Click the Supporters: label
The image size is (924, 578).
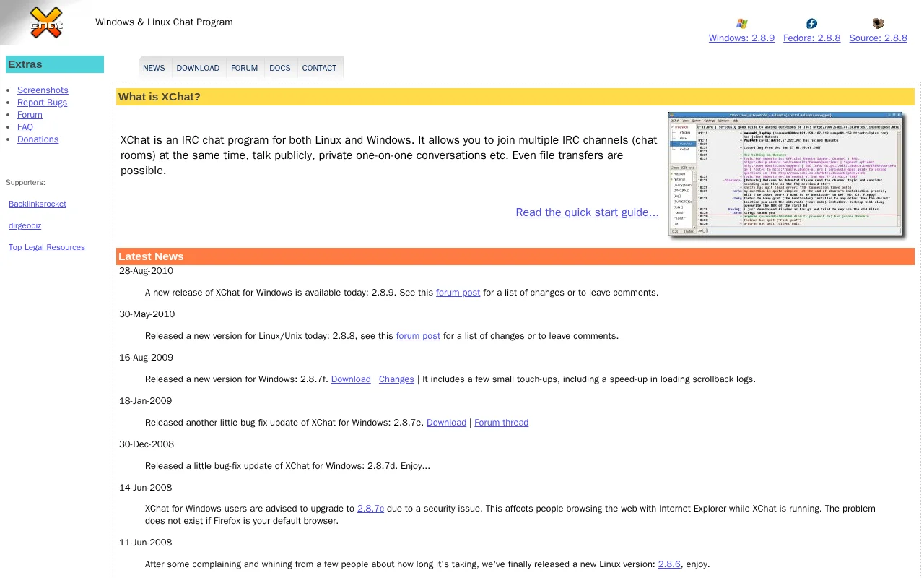[25, 182]
